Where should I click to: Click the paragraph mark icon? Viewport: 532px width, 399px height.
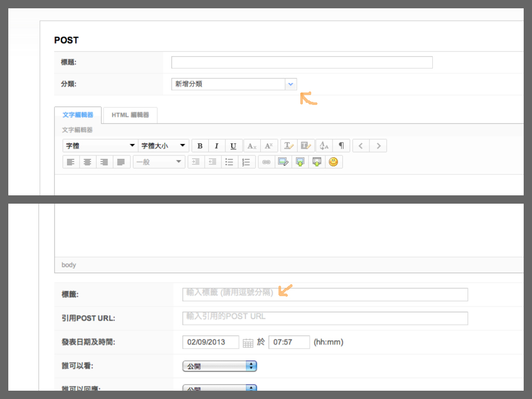click(x=341, y=146)
